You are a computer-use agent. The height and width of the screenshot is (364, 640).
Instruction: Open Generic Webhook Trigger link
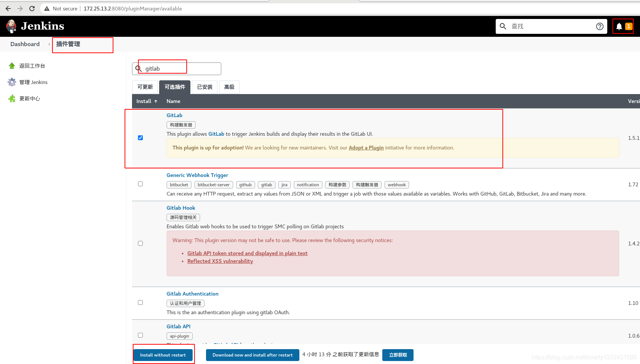pyautogui.click(x=197, y=175)
